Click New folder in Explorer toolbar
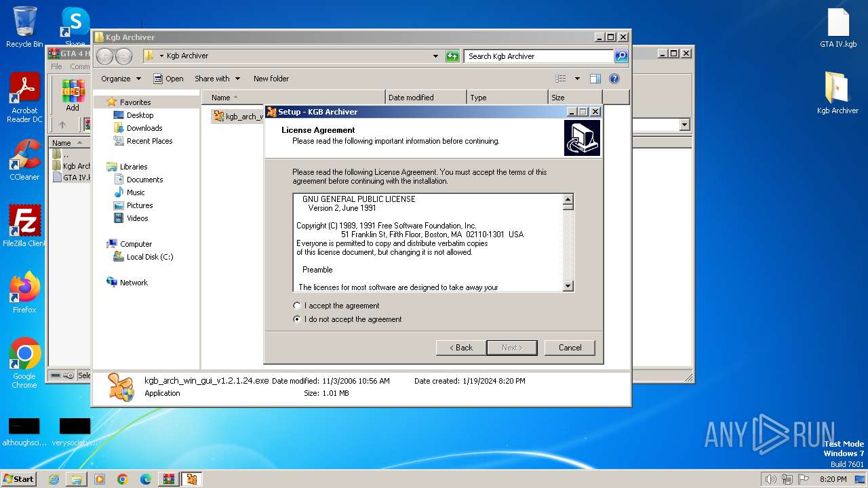Screen dimensions: 868x488 coord(271,79)
